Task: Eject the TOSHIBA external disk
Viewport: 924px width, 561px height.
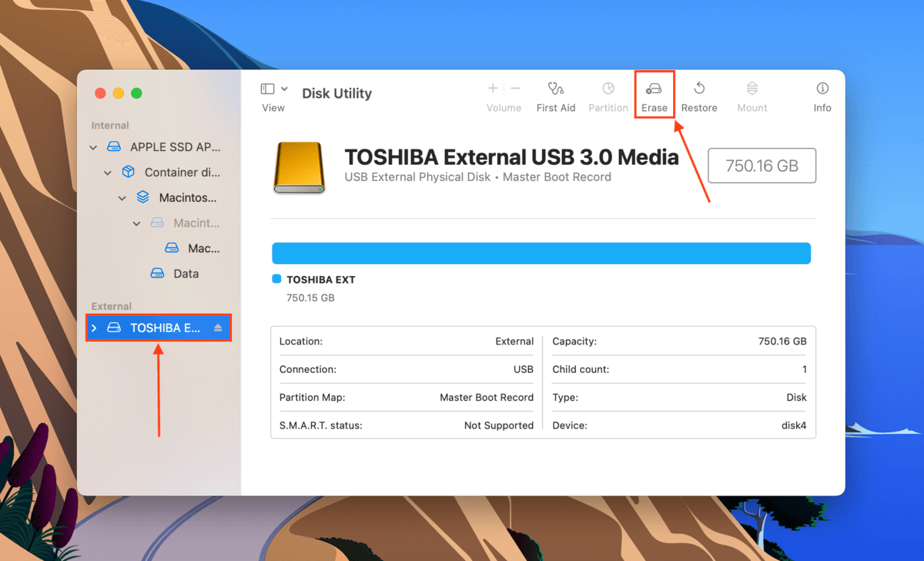Action: point(218,328)
